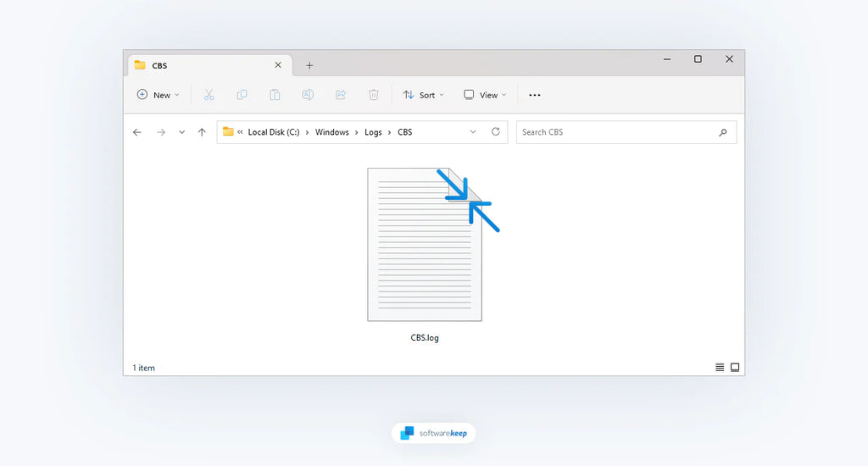Switch to large icons view
This screenshot has width=868, height=466.
pyautogui.click(x=735, y=368)
